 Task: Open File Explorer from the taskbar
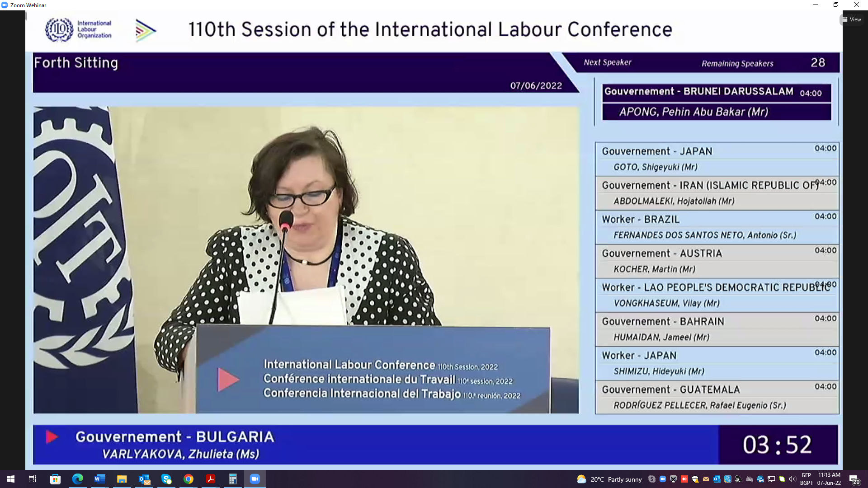click(122, 479)
